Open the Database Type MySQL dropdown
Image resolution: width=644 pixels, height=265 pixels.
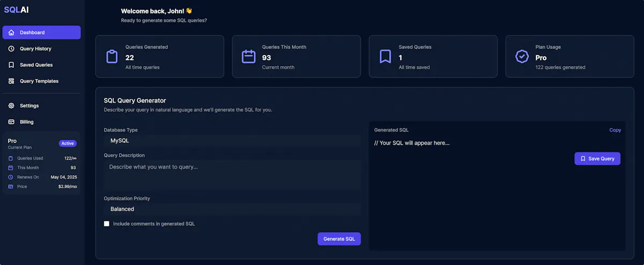tap(232, 140)
